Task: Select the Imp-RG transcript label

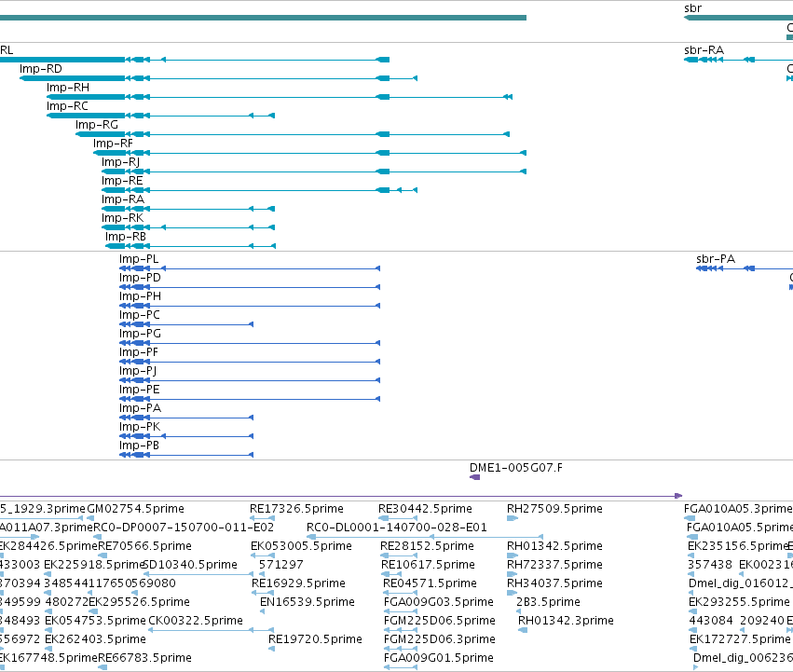Action: [x=97, y=125]
